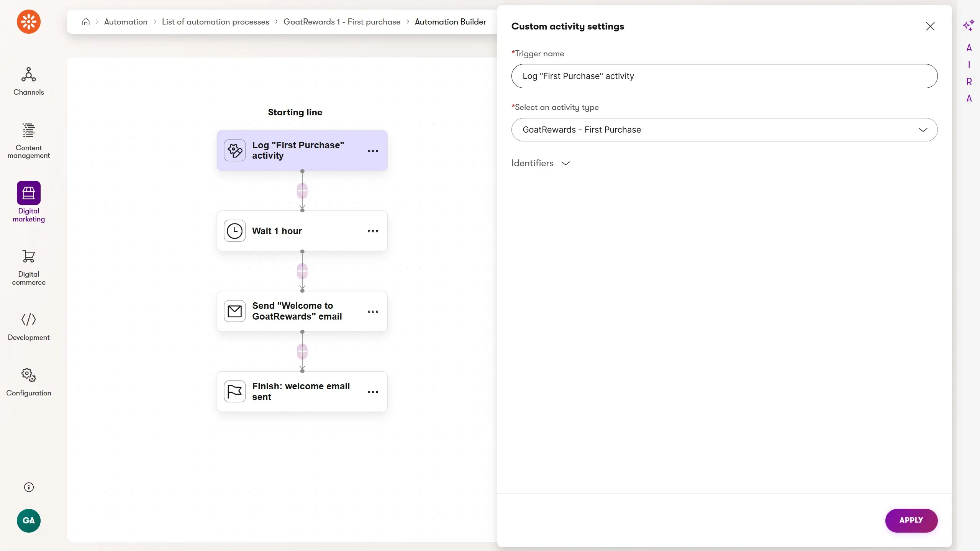Open options for Finish: welcome email sent node

(x=373, y=392)
